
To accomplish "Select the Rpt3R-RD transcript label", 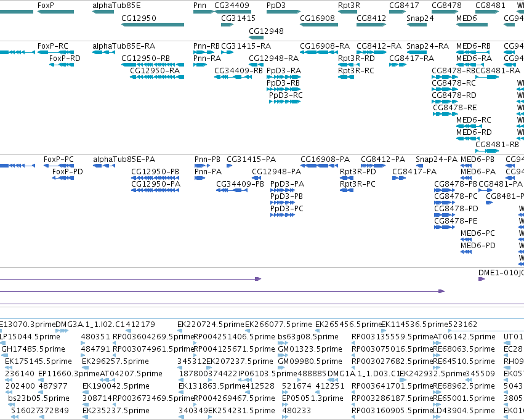I will click(x=357, y=58).
